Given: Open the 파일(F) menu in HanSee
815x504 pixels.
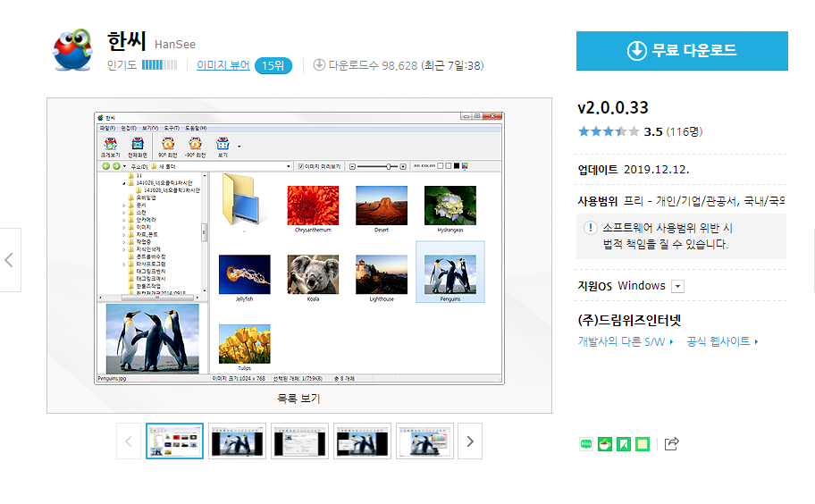Looking at the screenshot, I should pos(107,129).
